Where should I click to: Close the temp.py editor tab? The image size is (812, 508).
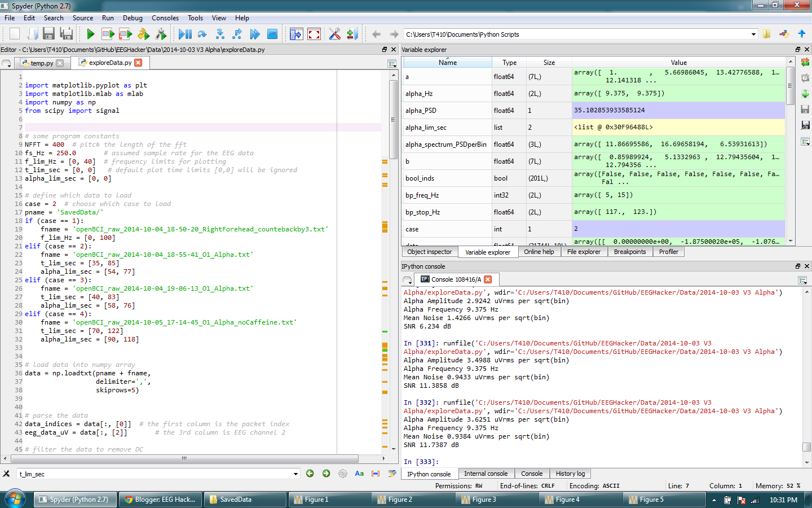[x=60, y=63]
